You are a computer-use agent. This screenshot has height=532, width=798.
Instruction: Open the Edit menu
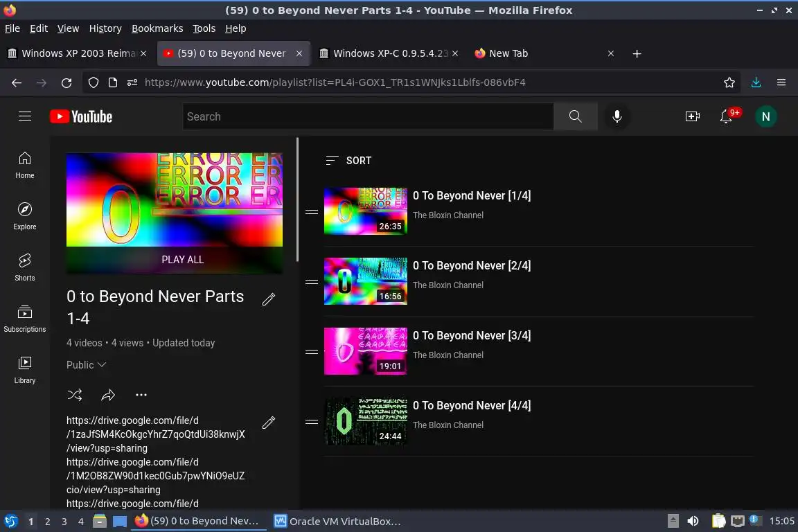39,28
